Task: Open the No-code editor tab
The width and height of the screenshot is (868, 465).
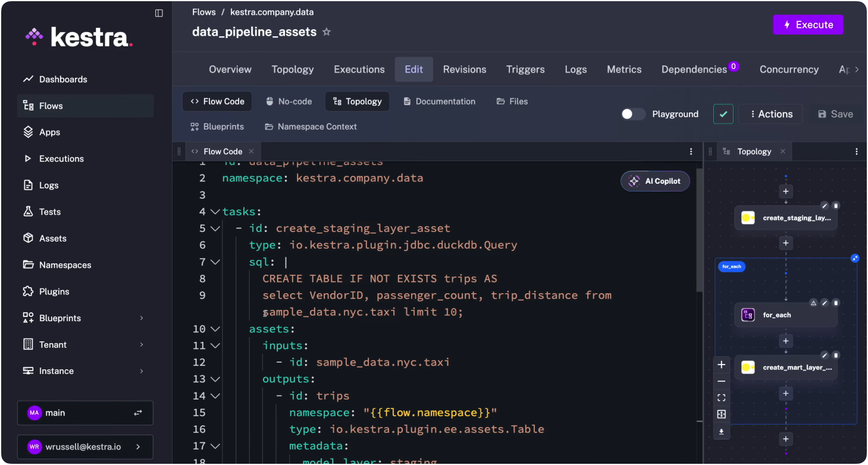Action: [289, 101]
